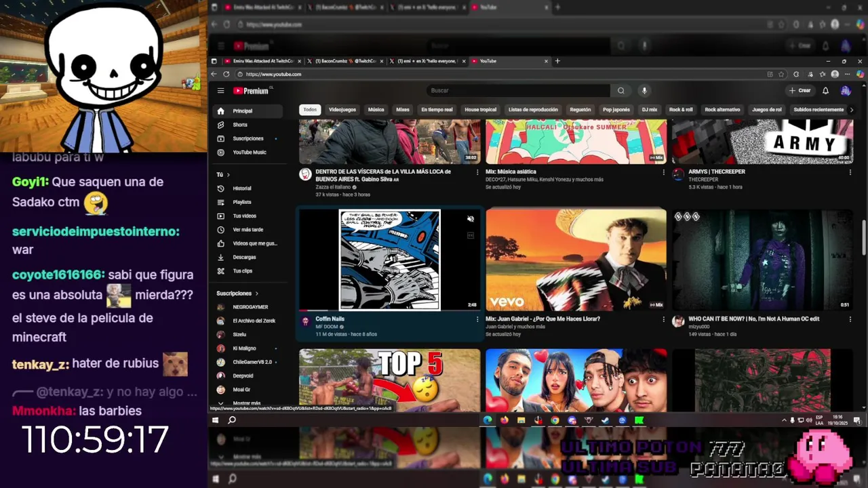Open YouTube Music in the sidebar
This screenshot has width=868, height=488.
point(248,152)
